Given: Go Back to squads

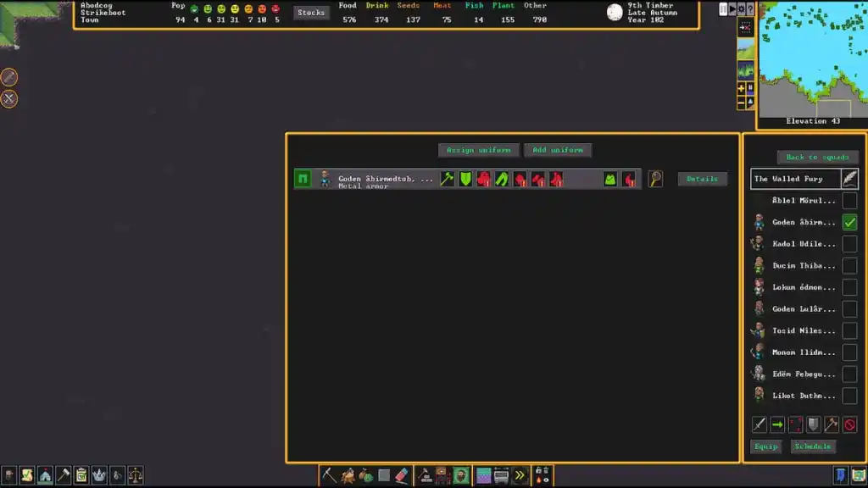Looking at the screenshot, I should click(817, 157).
